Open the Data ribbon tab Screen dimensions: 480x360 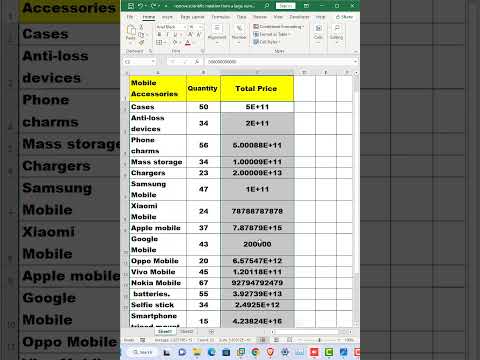coord(242,17)
